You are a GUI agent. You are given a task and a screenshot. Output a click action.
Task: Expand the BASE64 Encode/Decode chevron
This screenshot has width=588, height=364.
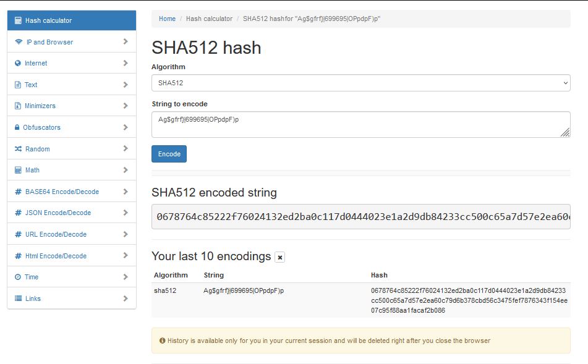pos(126,192)
